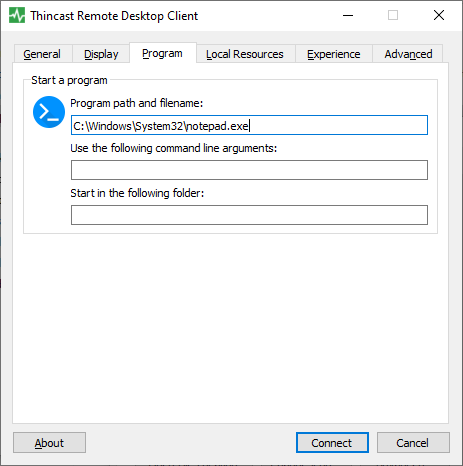Open the Display tab
The image size is (463, 466).
(x=101, y=54)
